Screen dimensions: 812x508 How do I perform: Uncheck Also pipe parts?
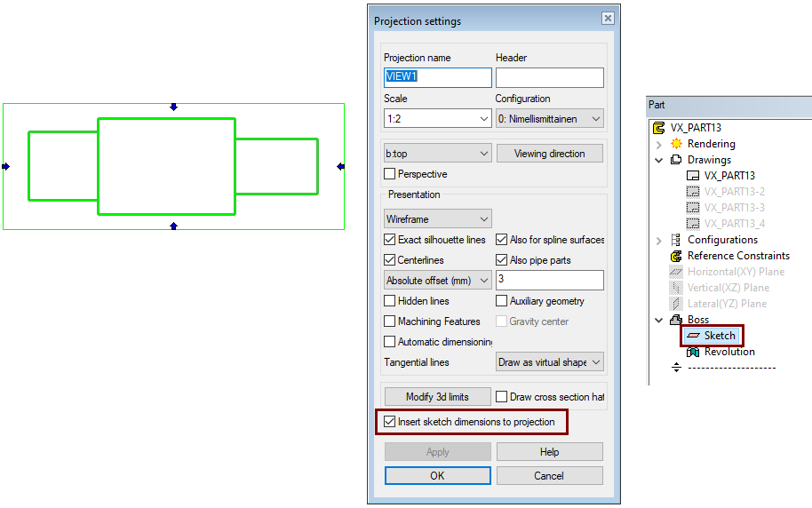coord(501,260)
